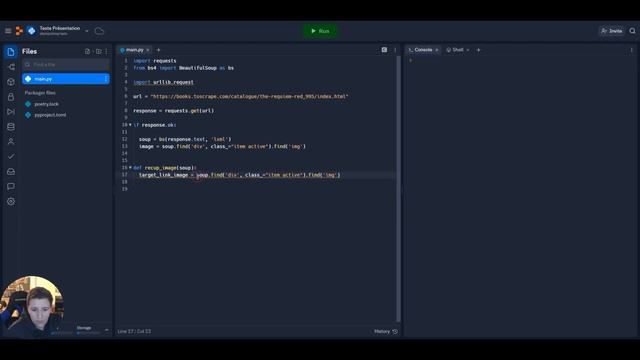This screenshot has width=640, height=360.
Task: Open the inbox tray sidebar icon
Action: point(11,171)
